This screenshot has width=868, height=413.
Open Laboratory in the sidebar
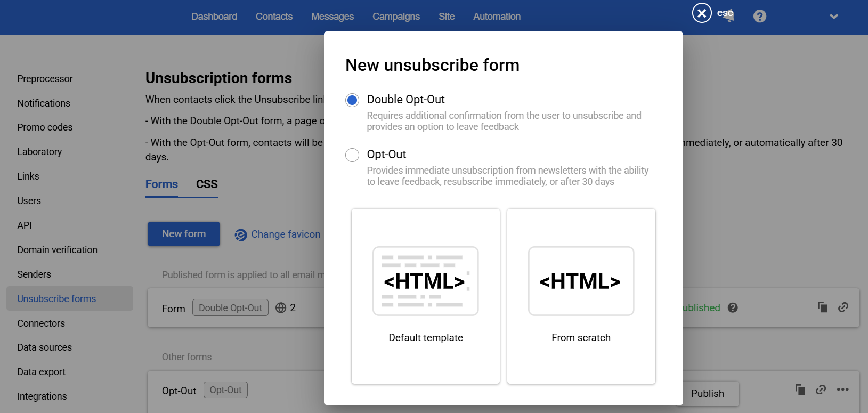pos(39,152)
